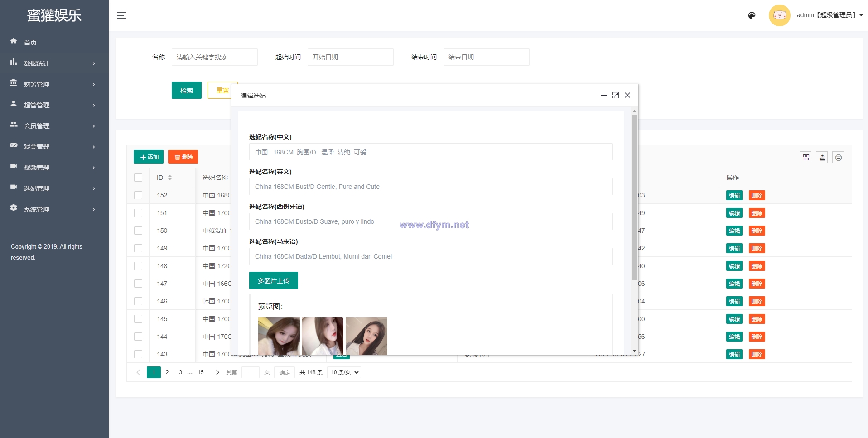Viewport: 868px width, 438px height.
Task: Open the 10 条/页 page size dropdown
Action: click(x=344, y=372)
